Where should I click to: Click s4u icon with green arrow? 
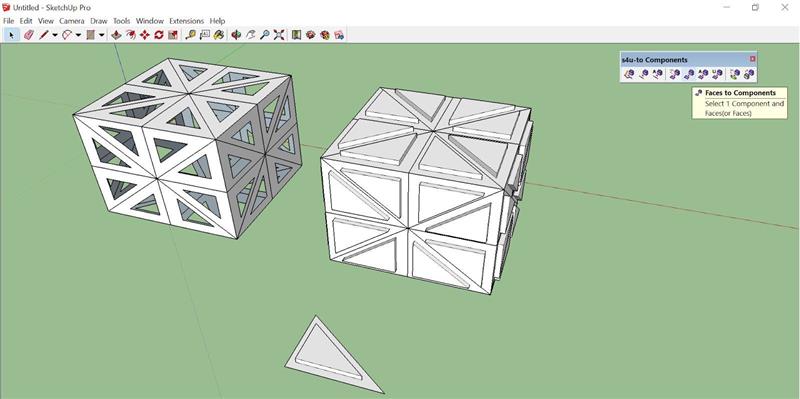coord(734,74)
